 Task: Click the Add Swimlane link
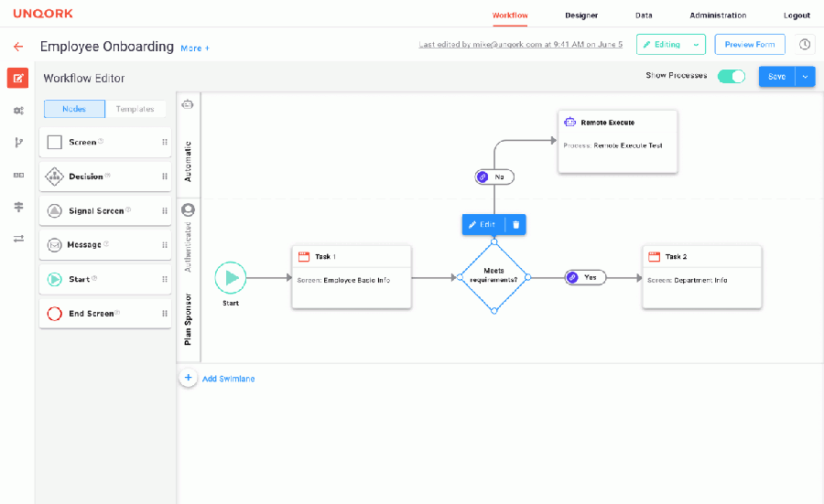point(229,379)
